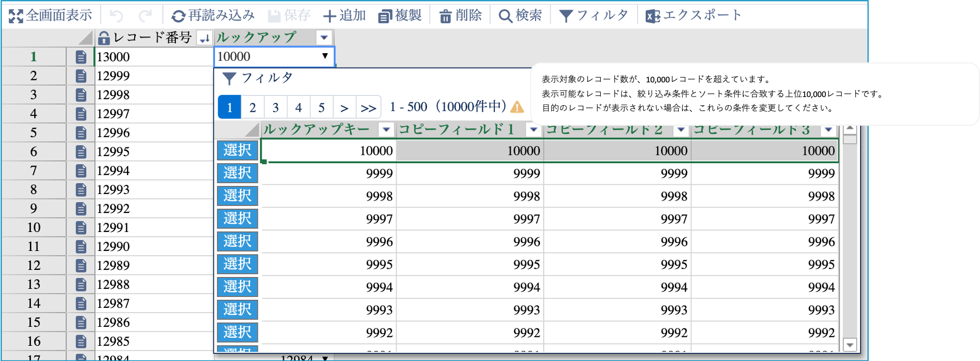Open the lookup cell dropdown showing 10000

click(324, 56)
